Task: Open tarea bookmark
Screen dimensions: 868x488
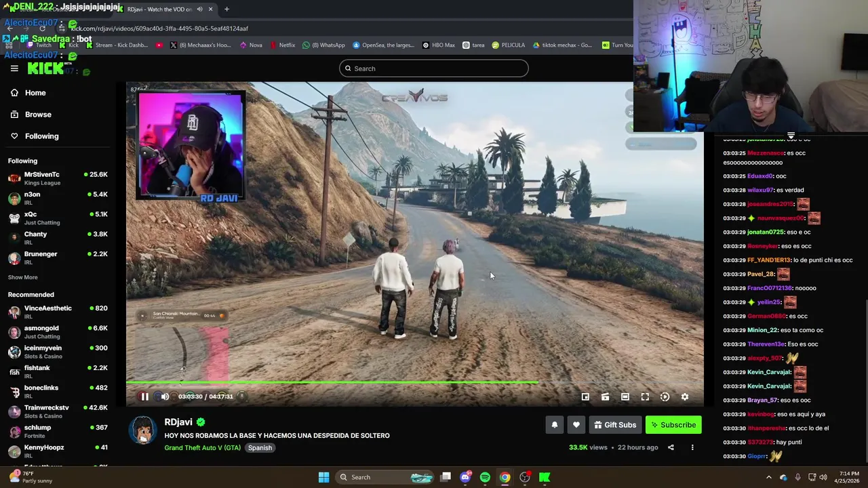Action: tap(473, 45)
